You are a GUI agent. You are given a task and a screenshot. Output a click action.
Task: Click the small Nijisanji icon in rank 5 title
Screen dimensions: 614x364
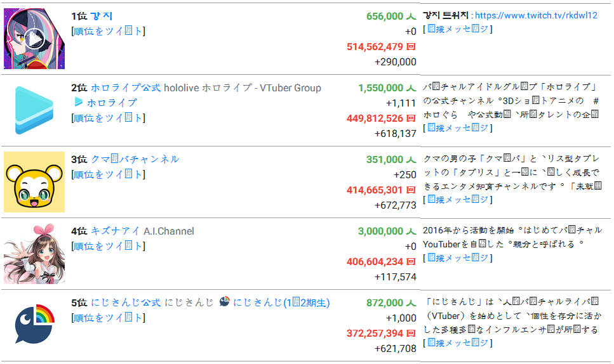[224, 301]
